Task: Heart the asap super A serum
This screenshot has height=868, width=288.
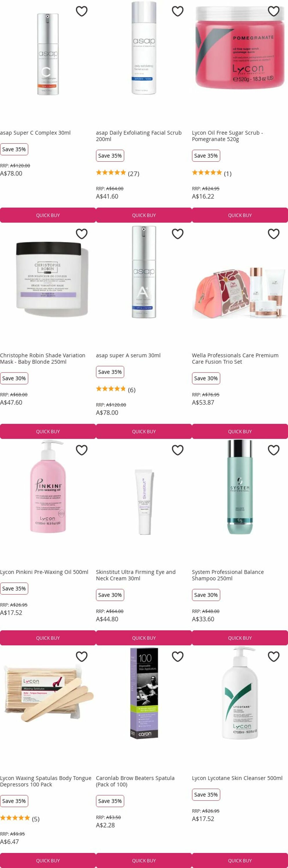Action: (x=178, y=233)
